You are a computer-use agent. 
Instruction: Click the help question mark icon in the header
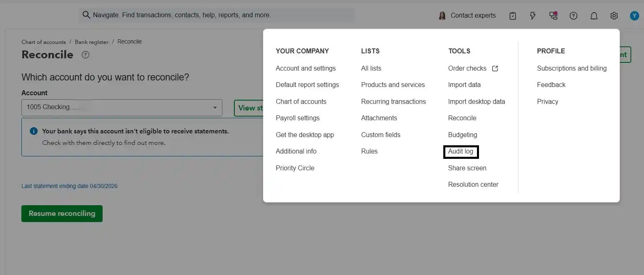(573, 16)
